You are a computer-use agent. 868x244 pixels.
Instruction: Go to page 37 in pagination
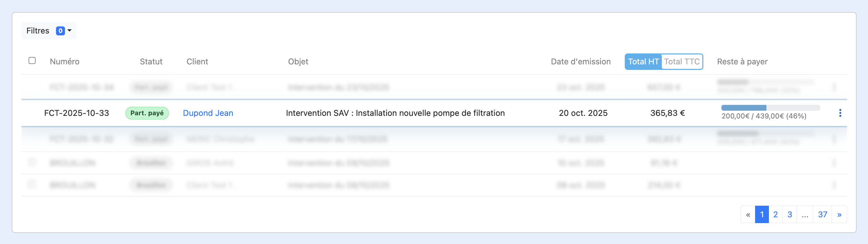[x=823, y=214]
